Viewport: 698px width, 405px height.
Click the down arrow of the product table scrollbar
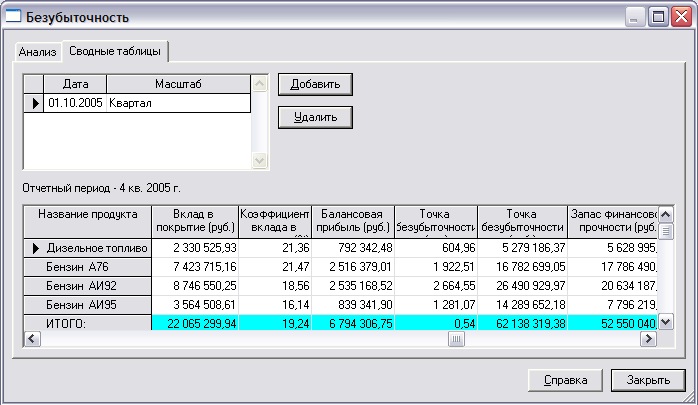point(666,321)
